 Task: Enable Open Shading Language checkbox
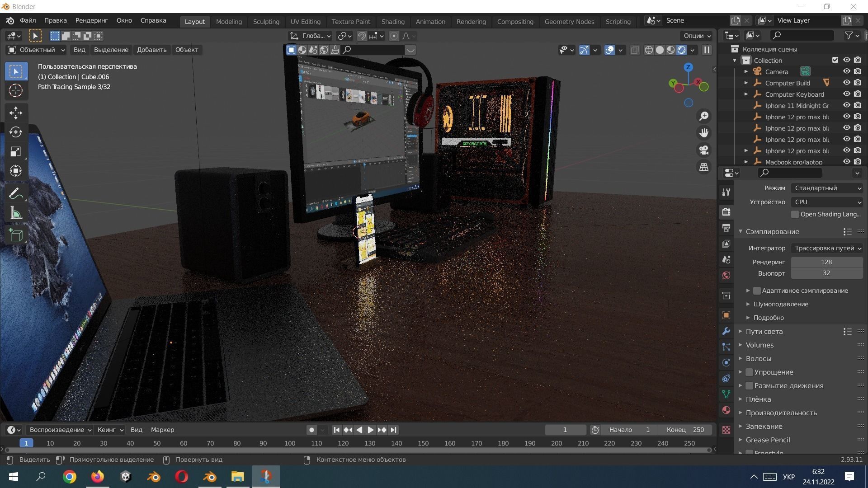pyautogui.click(x=795, y=214)
